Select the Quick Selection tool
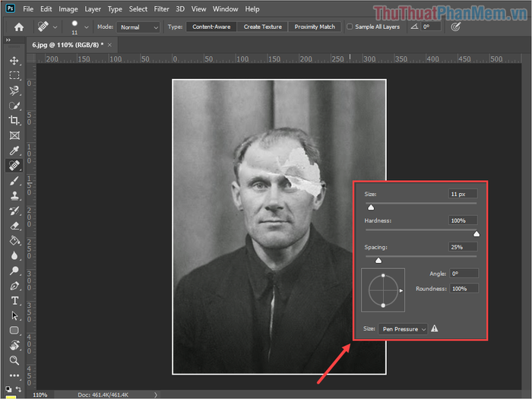Image resolution: width=532 pixels, height=399 pixels. (x=14, y=106)
